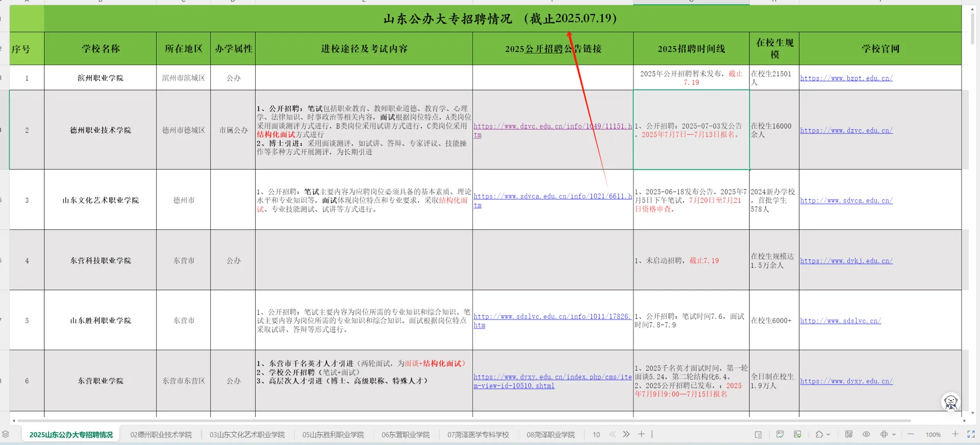Screen dimensions: 980x445
Task: Click the horizontal scrollbar left arrow
Action: [13, 421]
